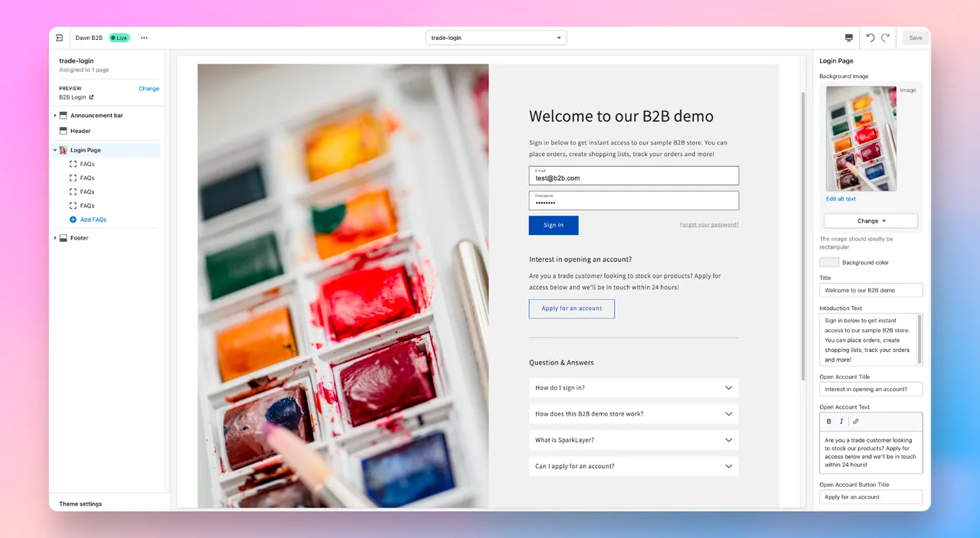This screenshot has width=980, height=538.
Task: Insert a link in the Open Account Text
Action: tap(855, 421)
